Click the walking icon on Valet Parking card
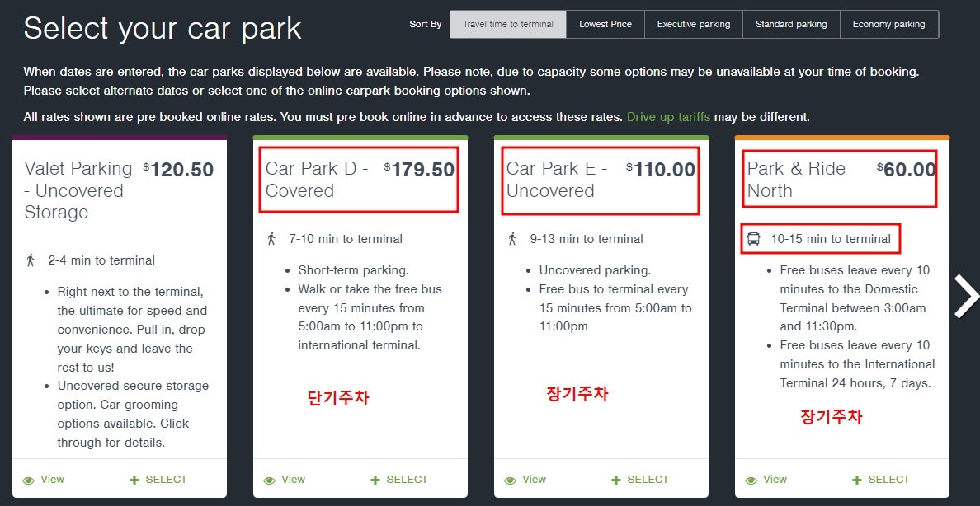The image size is (980, 506). point(31,260)
